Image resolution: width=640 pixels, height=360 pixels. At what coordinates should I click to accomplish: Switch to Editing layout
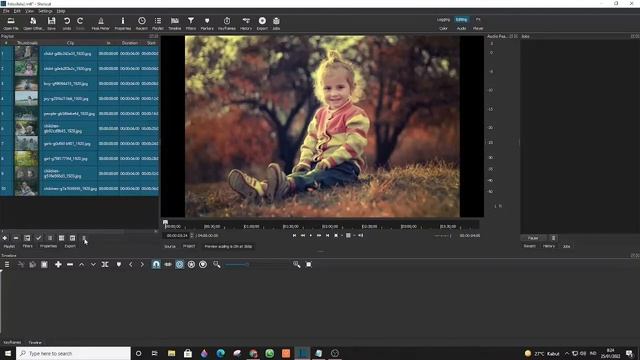pos(461,20)
